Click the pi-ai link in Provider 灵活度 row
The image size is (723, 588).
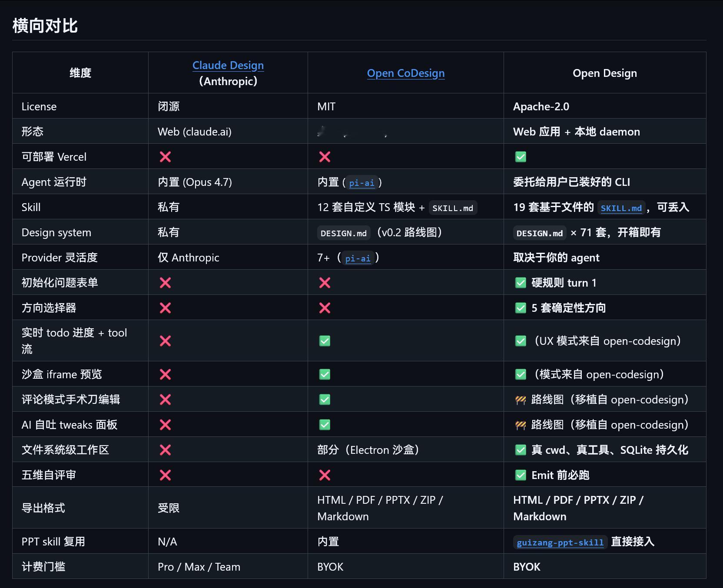pos(358,258)
